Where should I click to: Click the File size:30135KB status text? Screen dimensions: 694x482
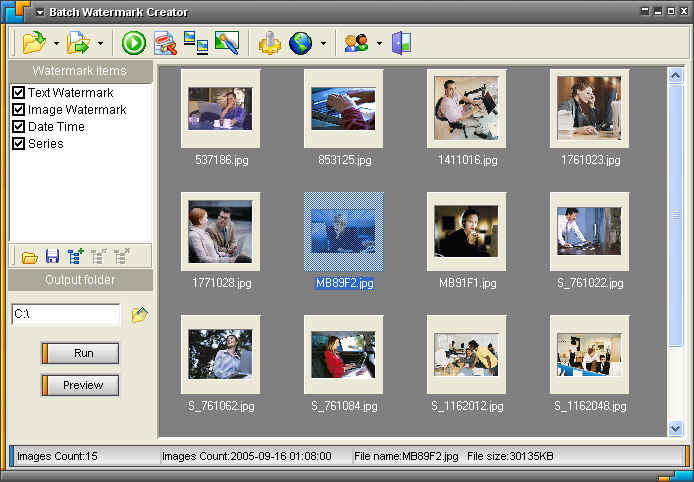tap(510, 456)
